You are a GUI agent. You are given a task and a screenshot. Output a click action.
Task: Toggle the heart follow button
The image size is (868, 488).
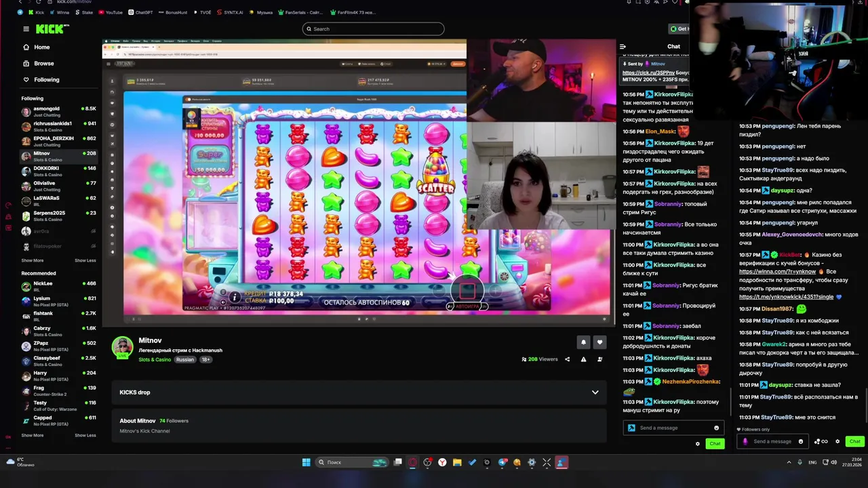(x=599, y=342)
